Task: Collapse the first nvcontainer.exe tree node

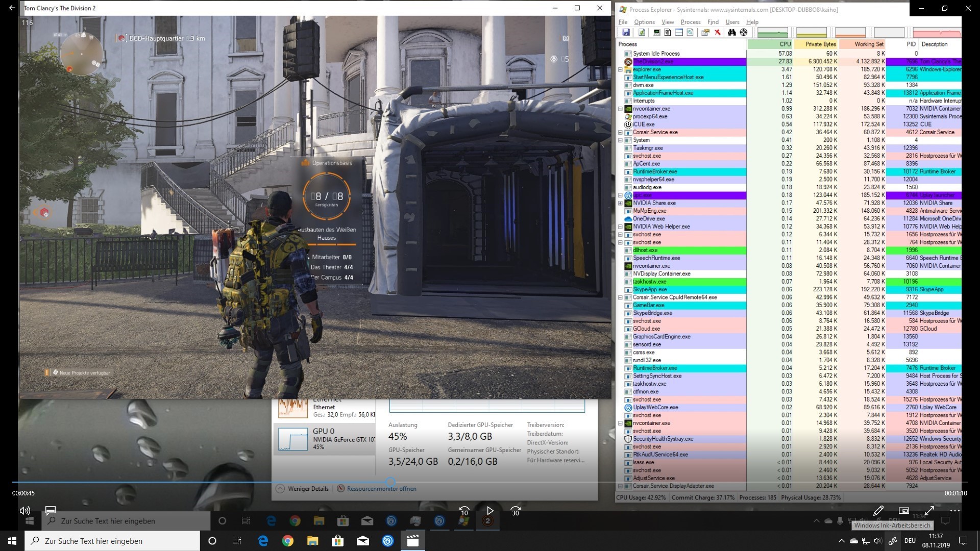Action: (621, 109)
